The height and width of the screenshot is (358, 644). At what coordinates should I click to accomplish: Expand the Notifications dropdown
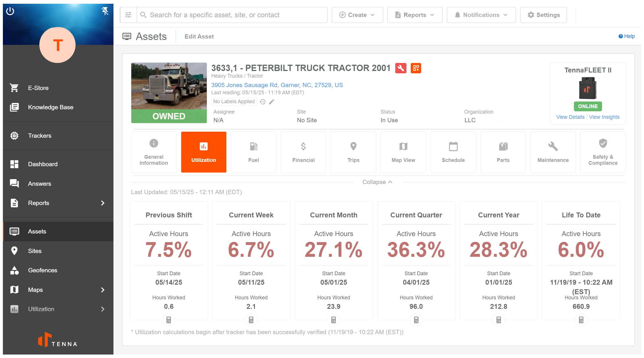481,15
